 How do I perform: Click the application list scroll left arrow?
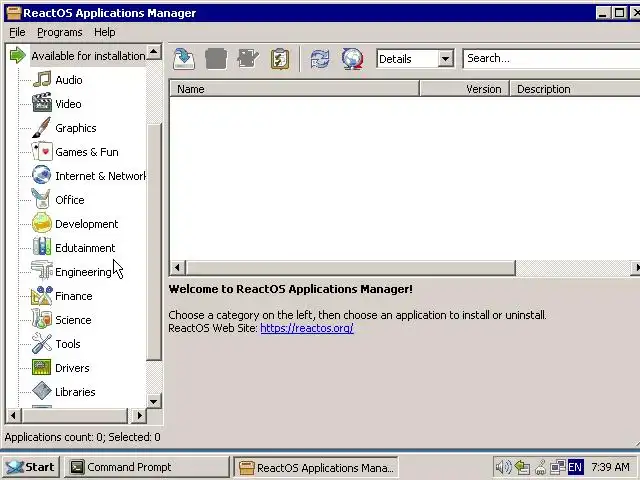(177, 268)
